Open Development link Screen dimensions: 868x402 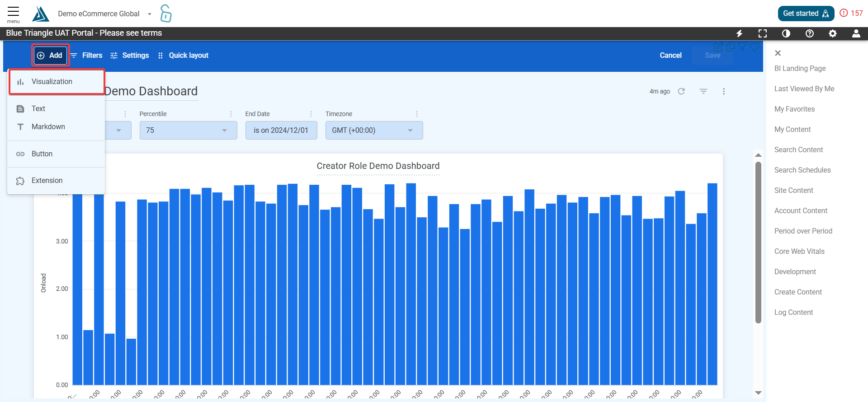point(795,272)
